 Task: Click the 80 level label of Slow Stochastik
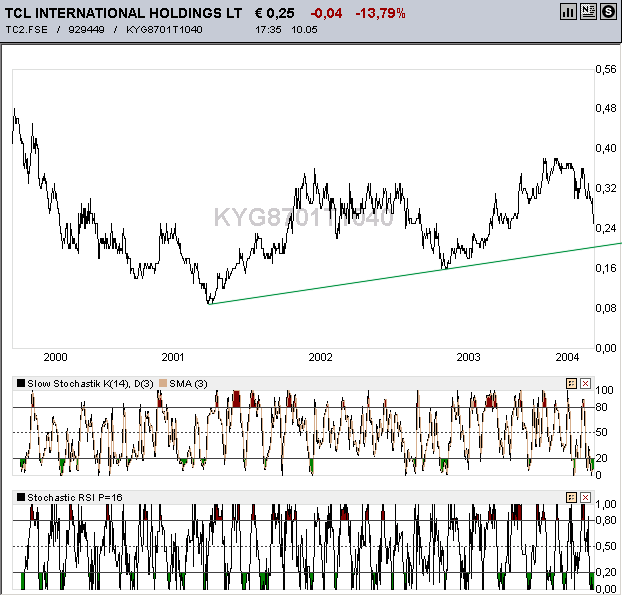(601, 407)
